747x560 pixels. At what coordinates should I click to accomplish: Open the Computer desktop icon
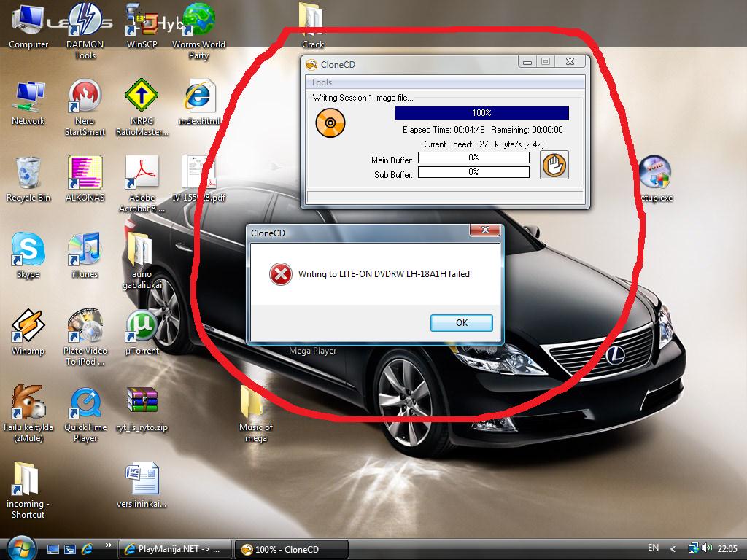point(28,26)
